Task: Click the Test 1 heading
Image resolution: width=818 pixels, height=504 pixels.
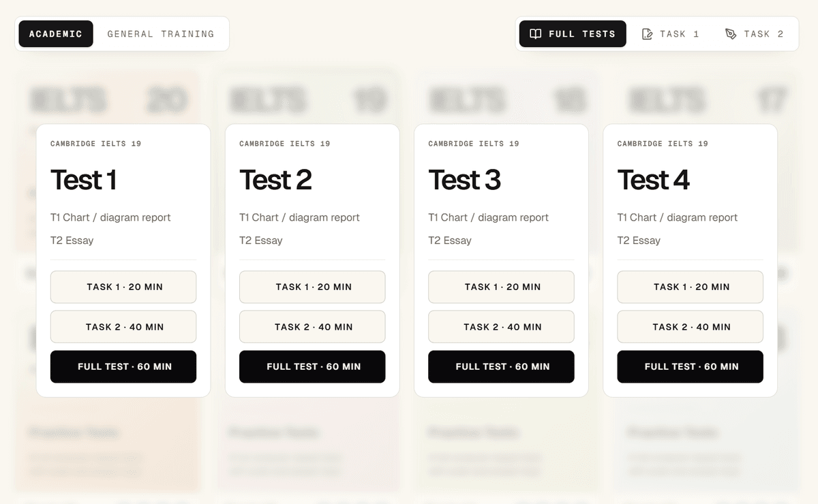Action: [84, 180]
